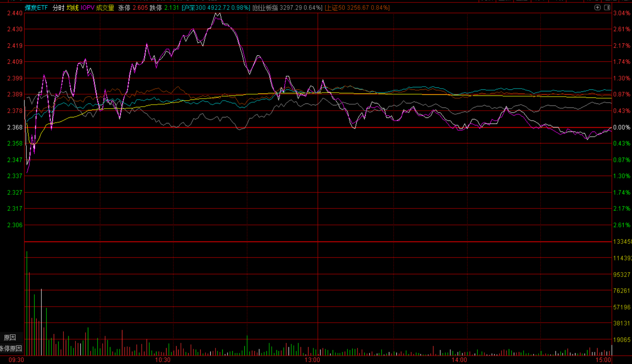Select the 煤炭ETF title label
This screenshot has height=364, width=632.
click(36, 8)
